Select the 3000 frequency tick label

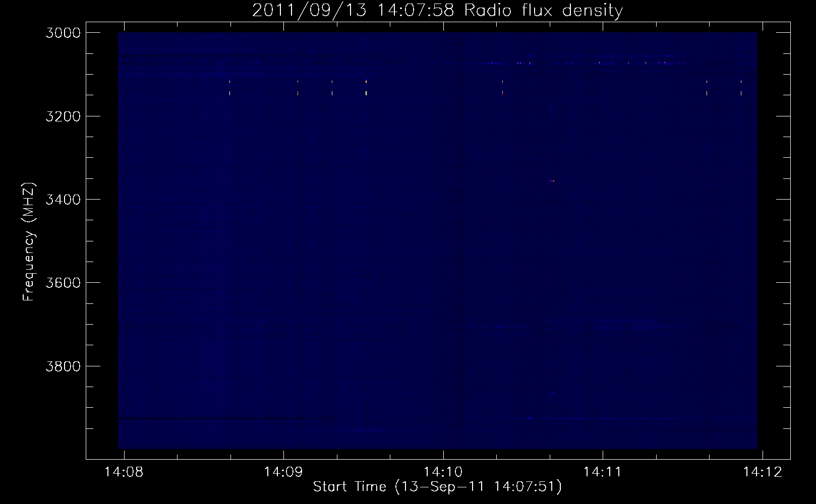(x=63, y=33)
